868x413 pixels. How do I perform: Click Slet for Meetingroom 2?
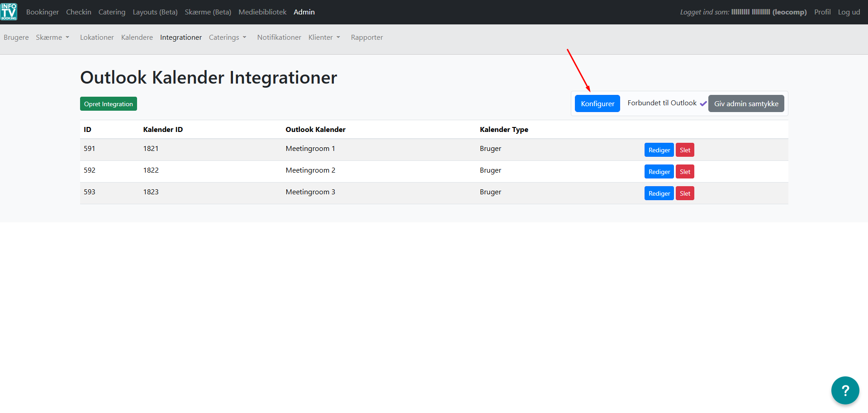coord(685,172)
